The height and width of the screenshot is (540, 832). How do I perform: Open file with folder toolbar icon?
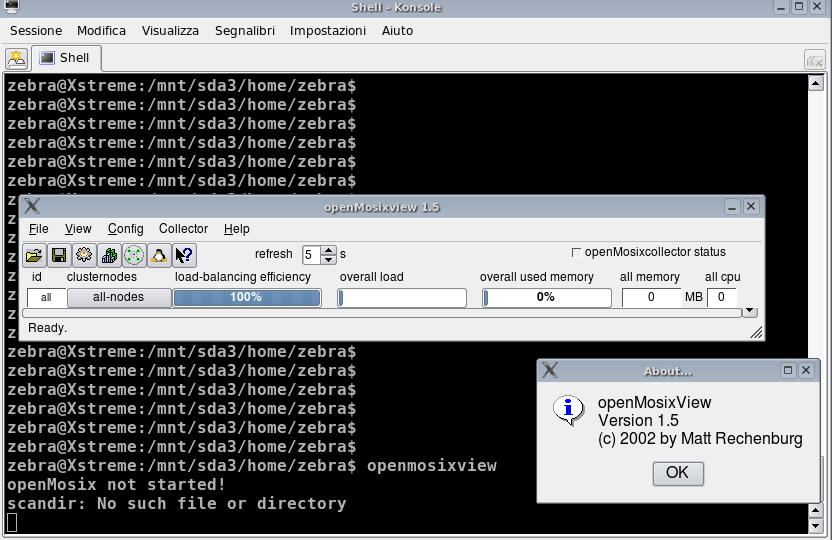pos(34,256)
